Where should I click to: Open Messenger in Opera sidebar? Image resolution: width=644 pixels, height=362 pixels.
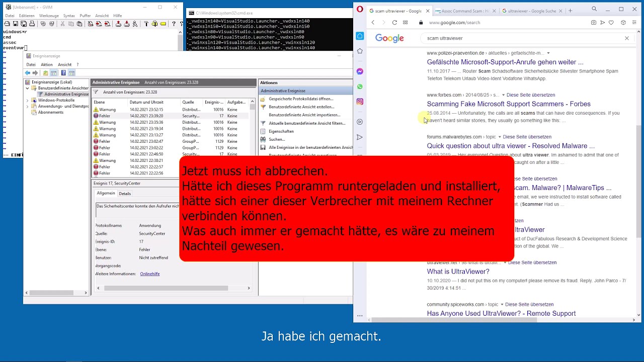coord(360,71)
